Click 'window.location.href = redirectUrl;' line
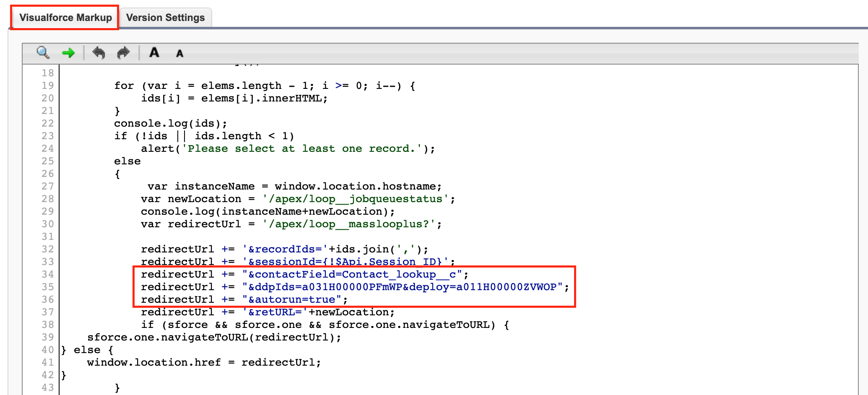868x395 pixels. 204,362
